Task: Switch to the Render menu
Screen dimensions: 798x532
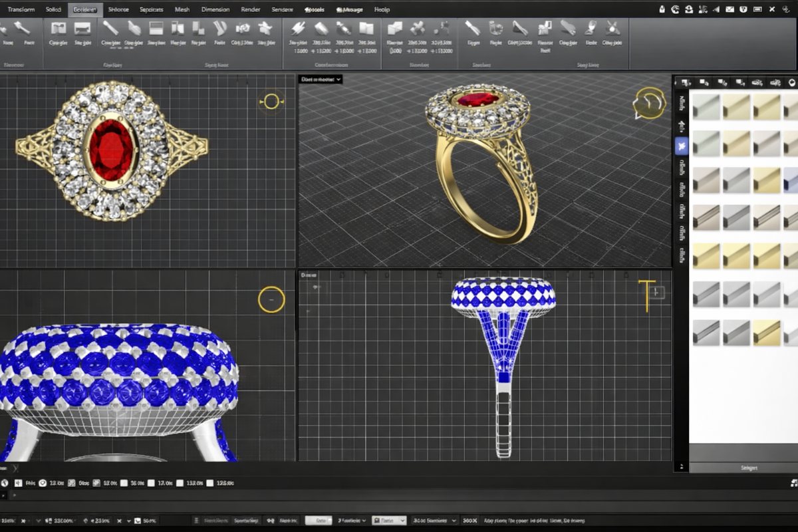Action: point(251,9)
